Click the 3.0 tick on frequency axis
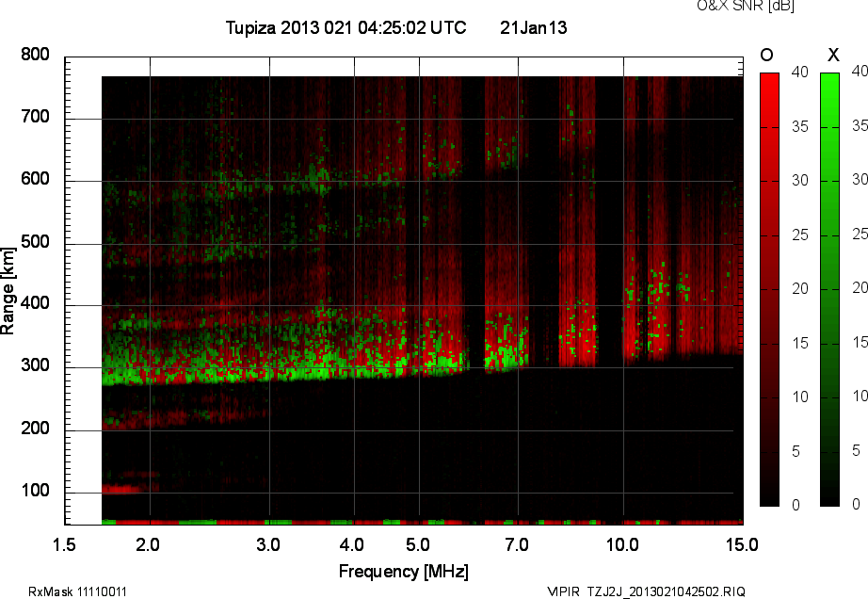The height and width of the screenshot is (599, 868). (269, 544)
